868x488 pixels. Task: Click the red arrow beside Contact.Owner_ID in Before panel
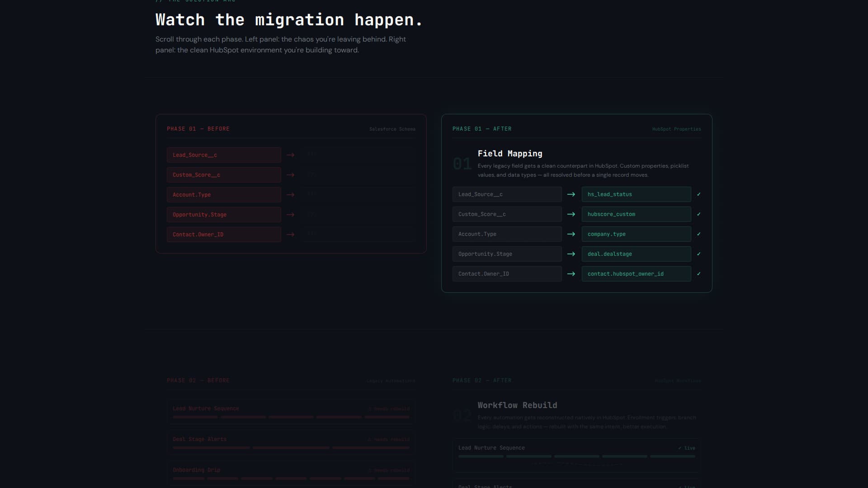(x=290, y=235)
